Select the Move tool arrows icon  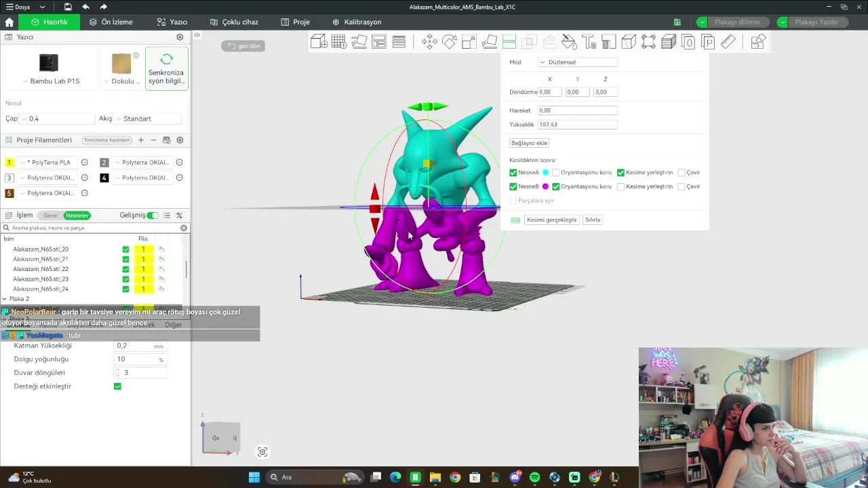click(429, 42)
